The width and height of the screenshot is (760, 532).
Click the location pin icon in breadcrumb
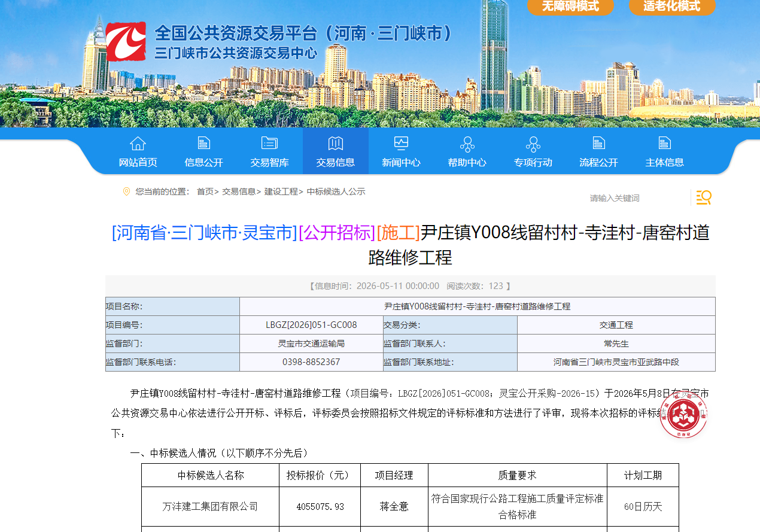pyautogui.click(x=126, y=191)
